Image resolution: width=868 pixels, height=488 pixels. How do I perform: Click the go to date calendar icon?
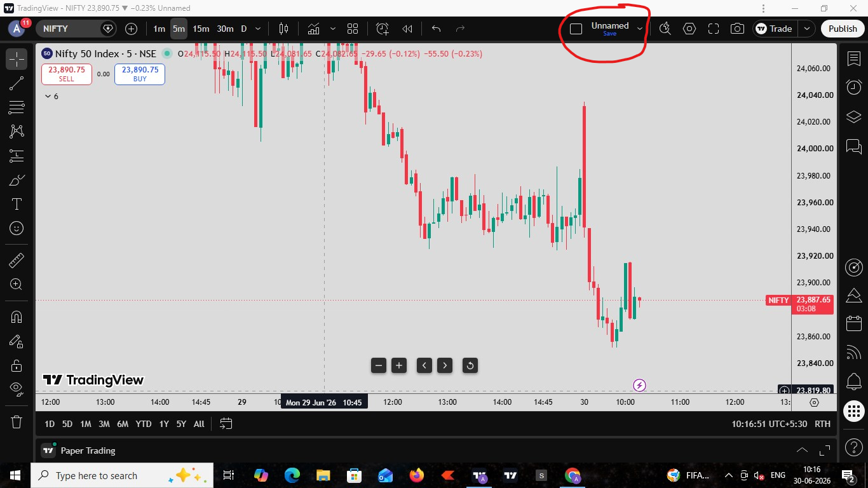coord(226,424)
